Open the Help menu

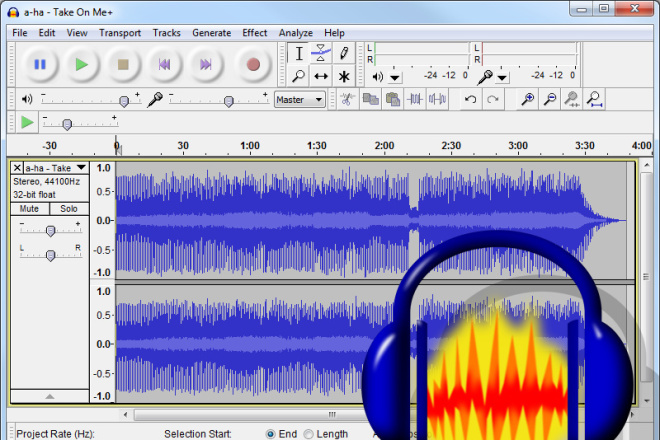click(x=334, y=33)
